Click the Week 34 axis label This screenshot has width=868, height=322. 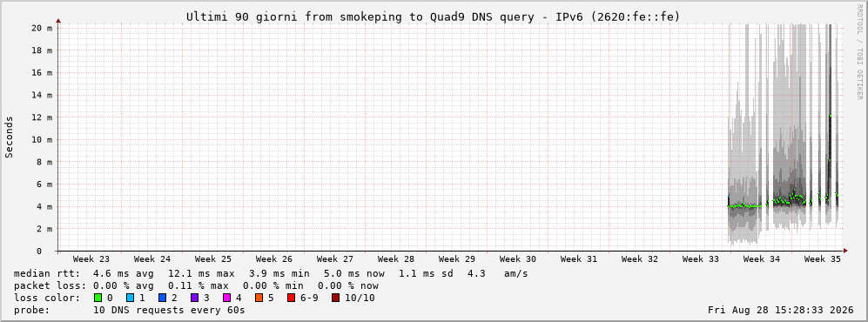coord(761,259)
